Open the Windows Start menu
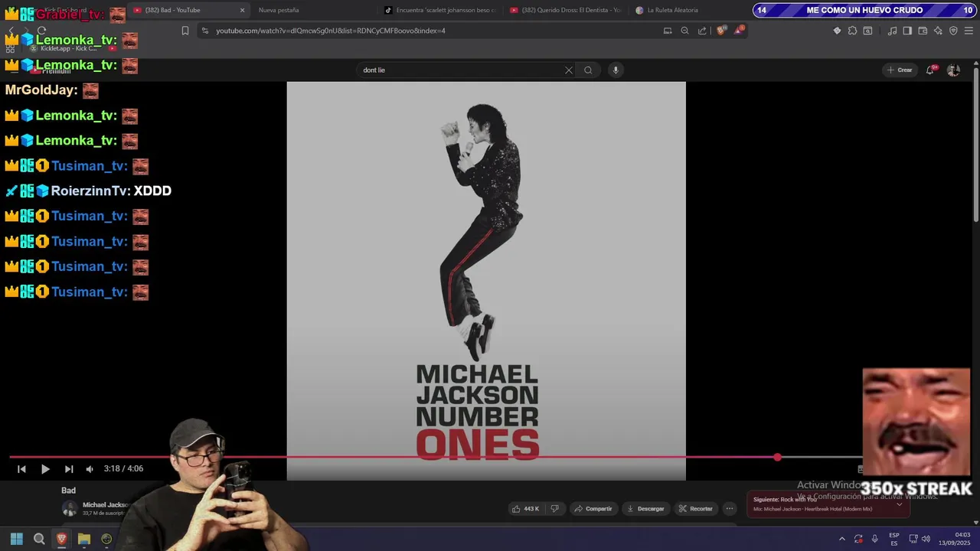 pos(17,539)
